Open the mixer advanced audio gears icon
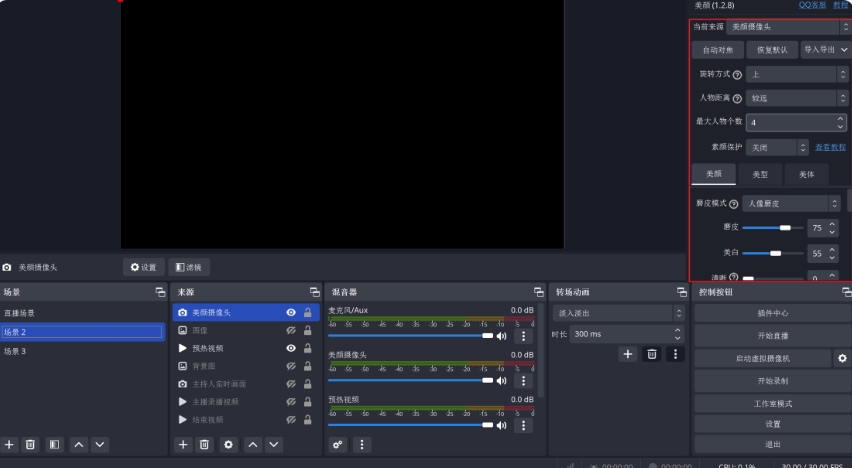This screenshot has width=852, height=468. (x=338, y=444)
